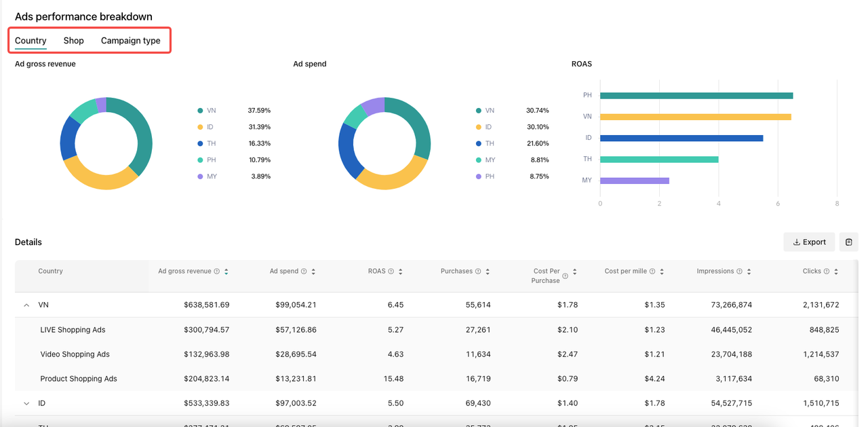Click the Cost per mille info icon
The height and width of the screenshot is (427, 868).
pos(652,272)
